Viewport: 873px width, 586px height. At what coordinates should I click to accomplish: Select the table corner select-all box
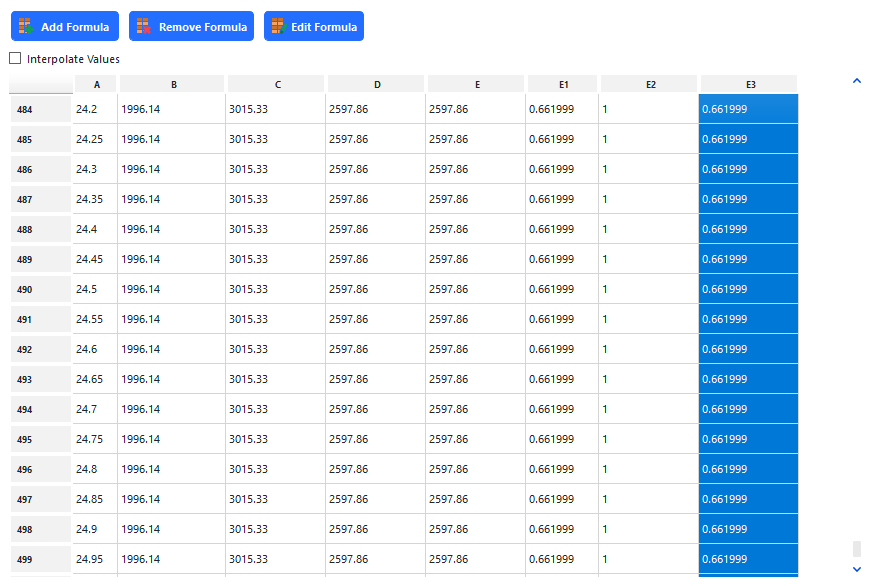(41, 84)
